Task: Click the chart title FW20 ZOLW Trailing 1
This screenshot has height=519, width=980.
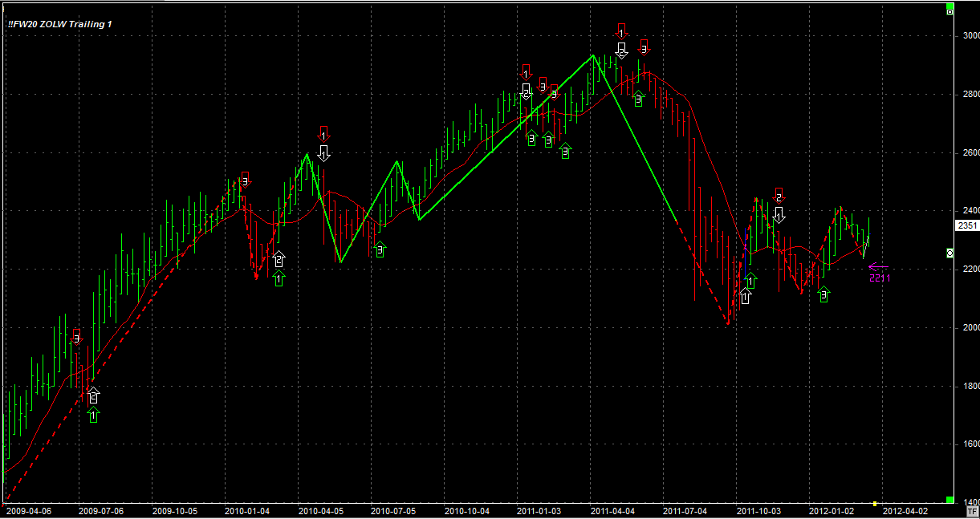Action: point(60,24)
